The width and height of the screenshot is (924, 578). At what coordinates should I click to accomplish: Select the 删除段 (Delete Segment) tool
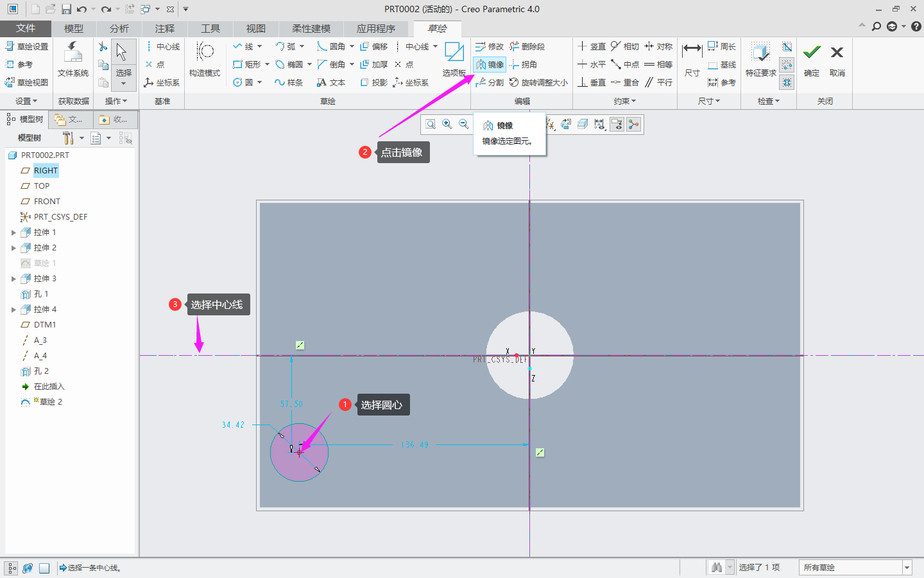[x=527, y=46]
